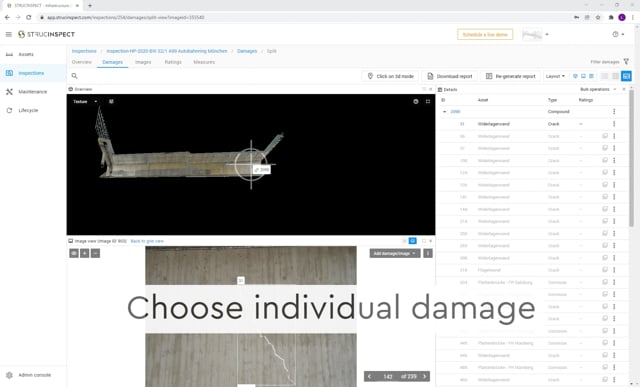Zoom out on the image view
The width and height of the screenshot is (640, 387).
pos(95,254)
